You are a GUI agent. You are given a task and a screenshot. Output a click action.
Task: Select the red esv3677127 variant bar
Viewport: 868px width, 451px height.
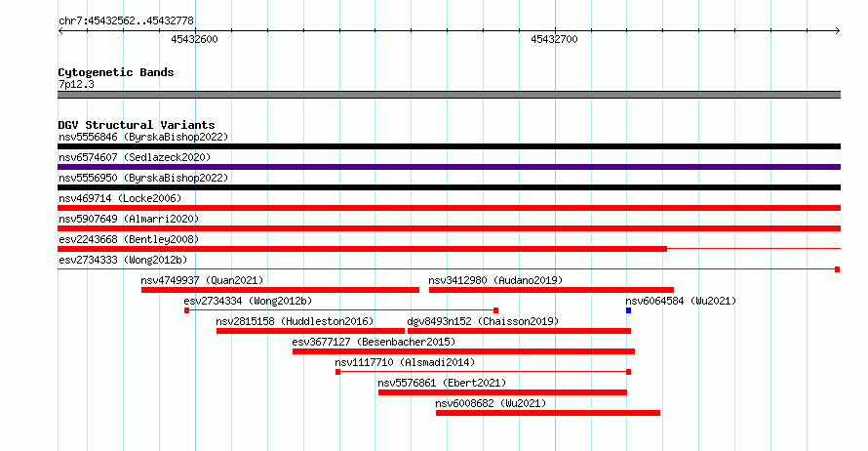click(x=464, y=351)
